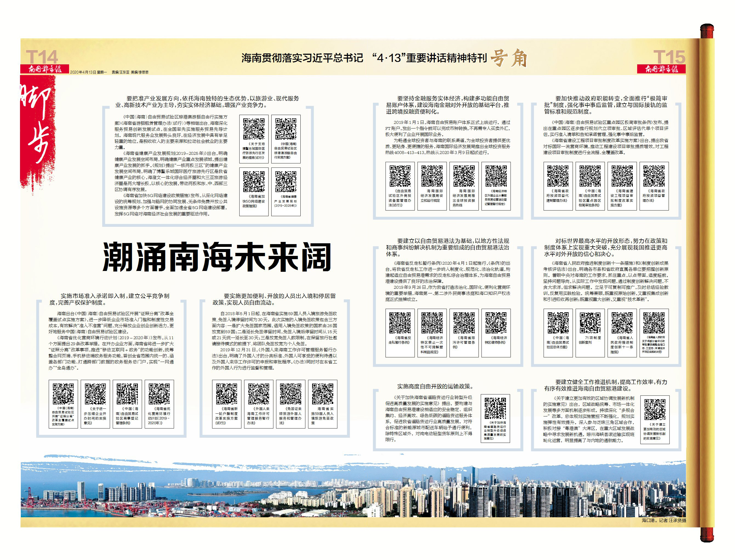Viewport: 735px width, 560px height.
Task: Click QR code for 自由贸易试验区总体方案
Action: [558, 323]
